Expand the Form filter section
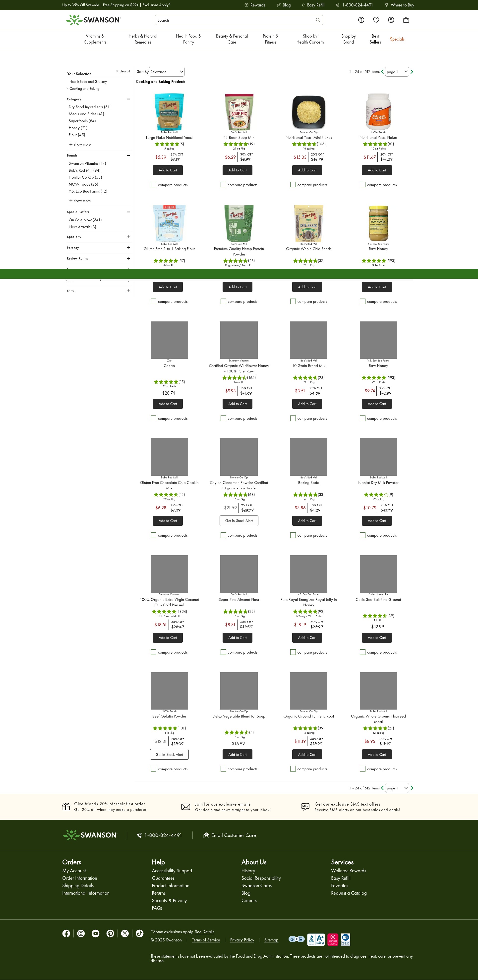The height and width of the screenshot is (980, 478). (128, 291)
